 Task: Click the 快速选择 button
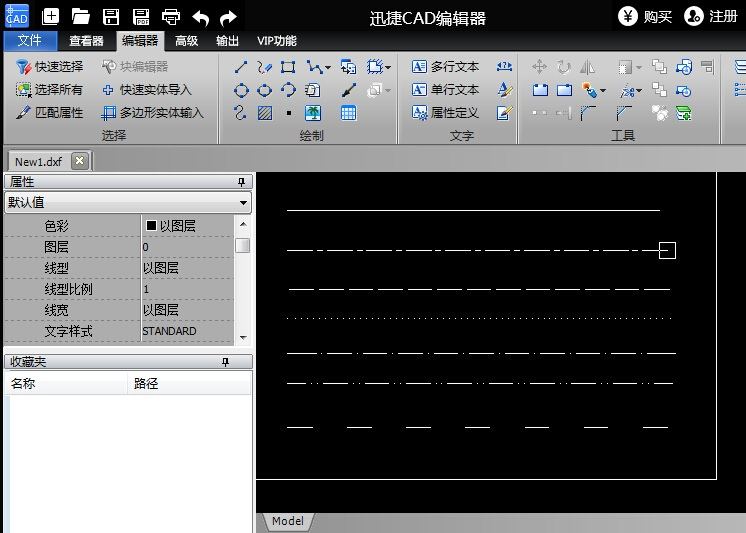click(x=50, y=67)
